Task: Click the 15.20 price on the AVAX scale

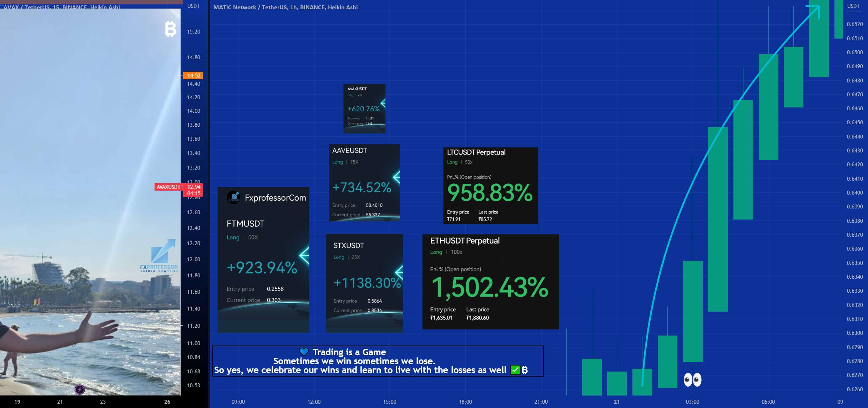Action: [x=193, y=31]
